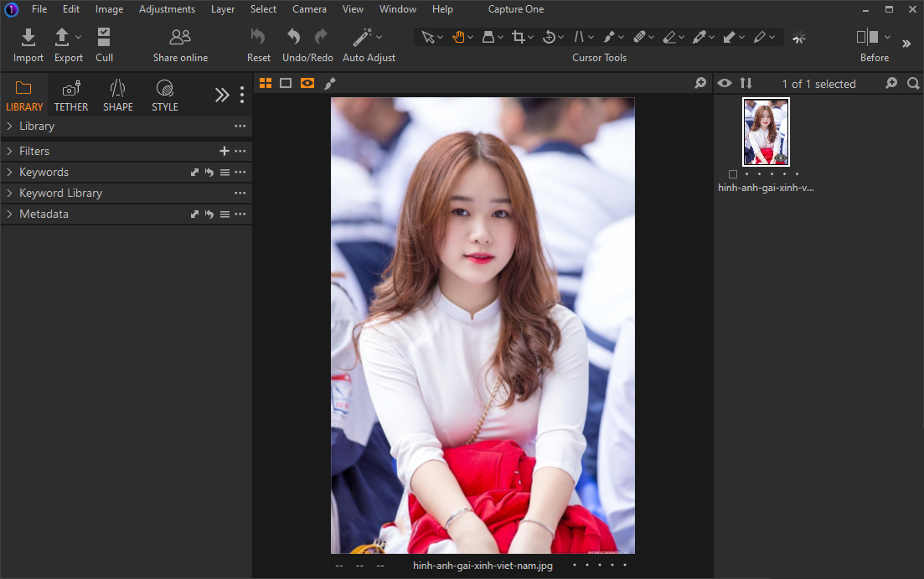The width and height of the screenshot is (924, 579).
Task: Expand the Metadata section
Action: pos(44,214)
